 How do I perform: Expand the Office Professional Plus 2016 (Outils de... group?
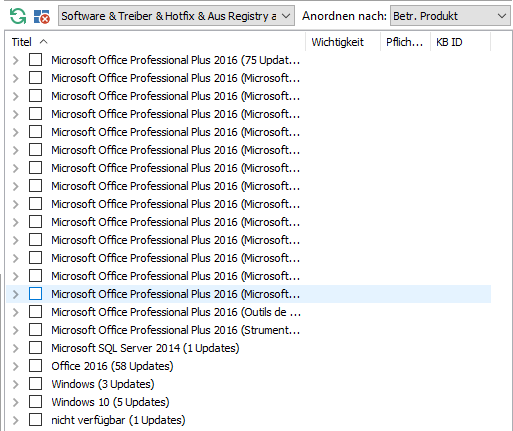click(x=16, y=312)
